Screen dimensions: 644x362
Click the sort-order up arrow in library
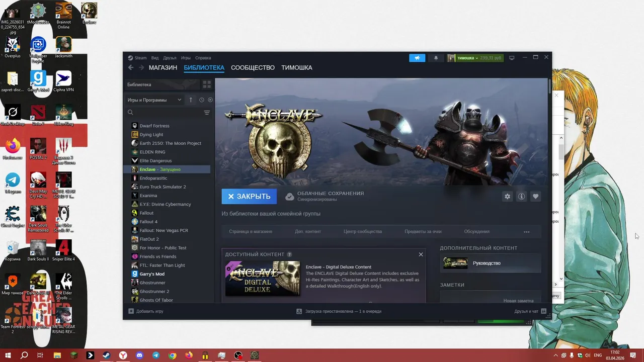[191, 100]
